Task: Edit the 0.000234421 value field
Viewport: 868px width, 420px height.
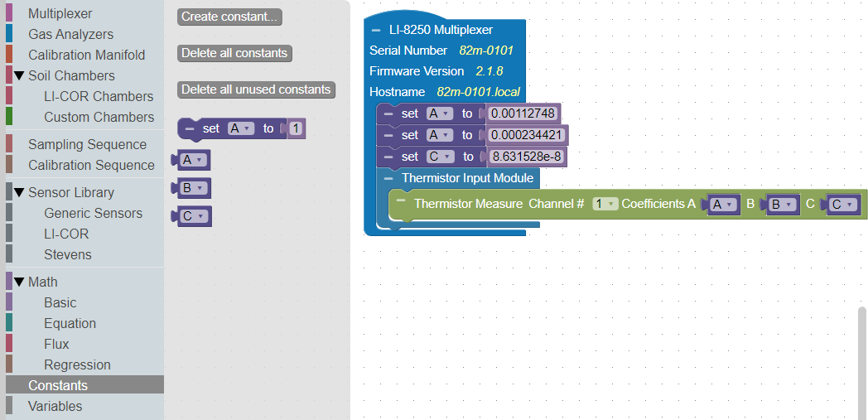Action: (526, 135)
